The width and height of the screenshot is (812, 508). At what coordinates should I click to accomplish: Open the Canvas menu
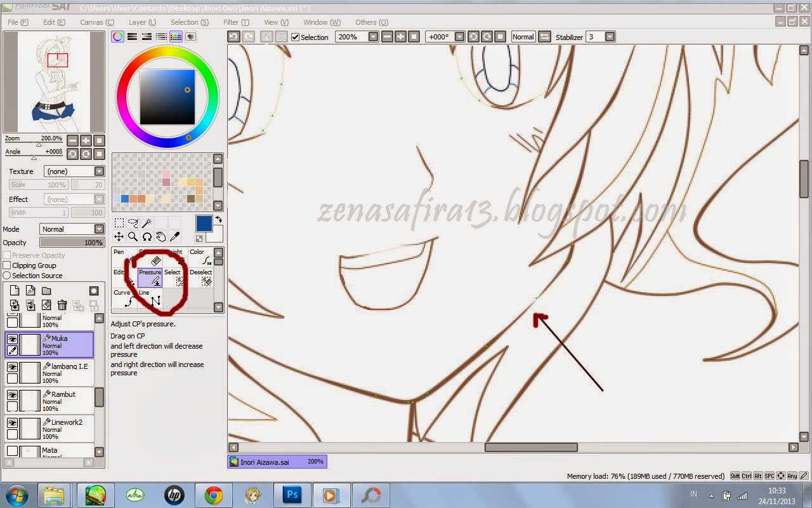tap(97, 22)
